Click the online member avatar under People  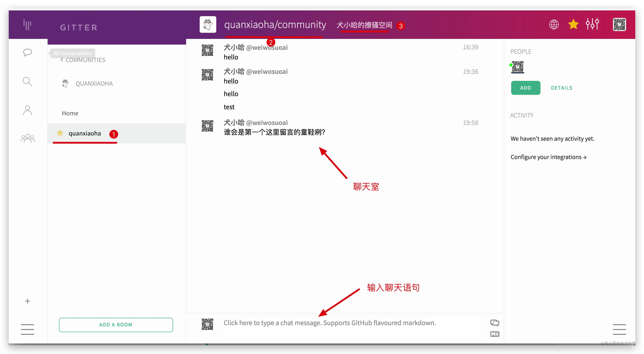click(x=518, y=67)
